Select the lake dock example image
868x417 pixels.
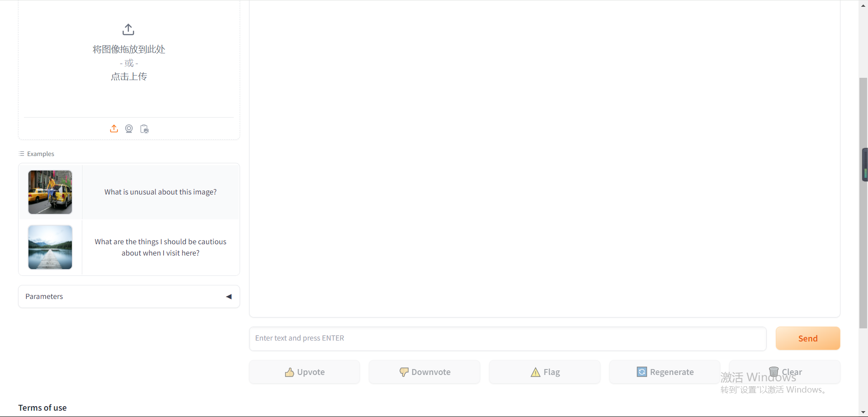(x=50, y=247)
